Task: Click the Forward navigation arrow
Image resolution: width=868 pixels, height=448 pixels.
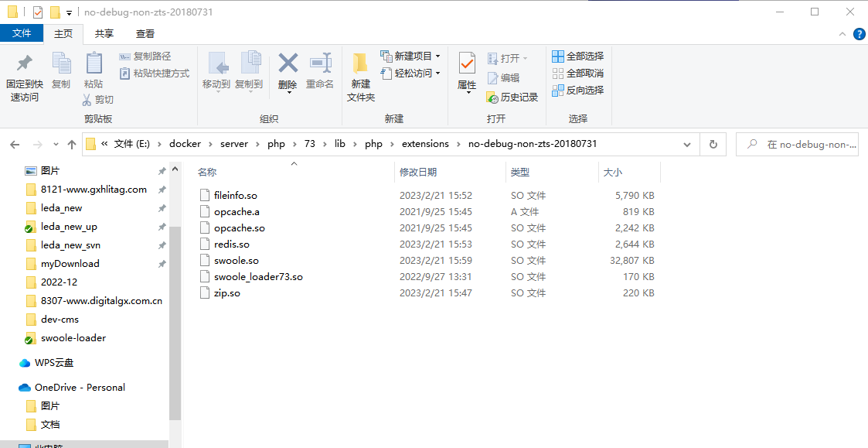Action: [38, 145]
